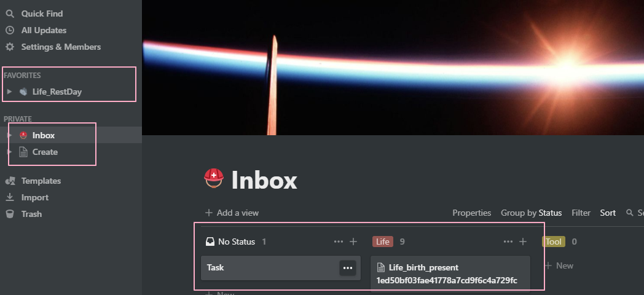The image size is (644, 295).
Task: Expand the Life_RestDay favorite toggle arrow
Action: [9, 92]
